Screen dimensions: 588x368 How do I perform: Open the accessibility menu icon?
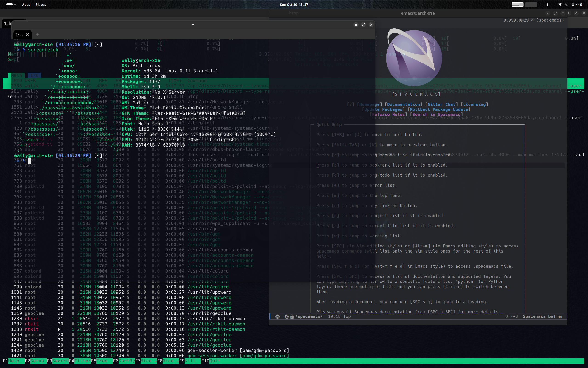click(547, 4)
